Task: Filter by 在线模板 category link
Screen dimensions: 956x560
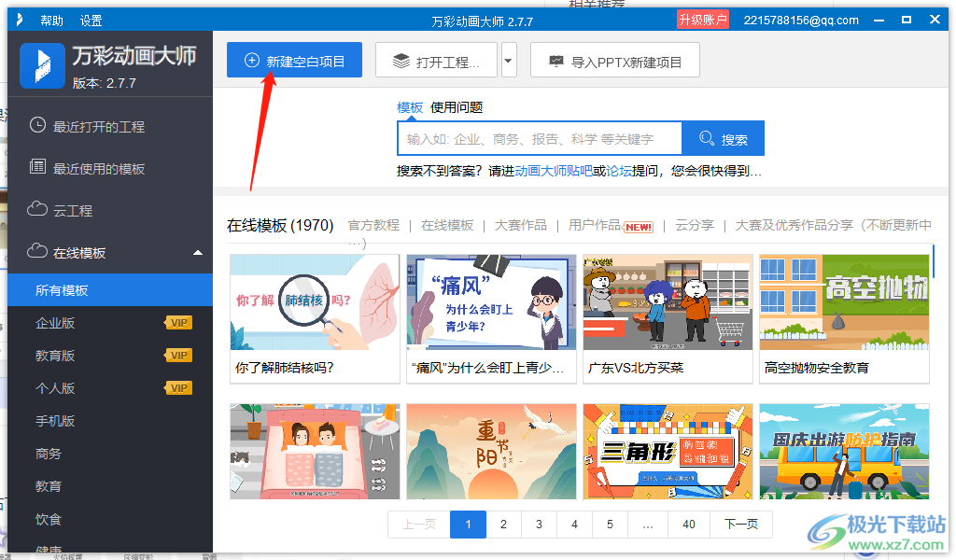Action: [x=447, y=226]
